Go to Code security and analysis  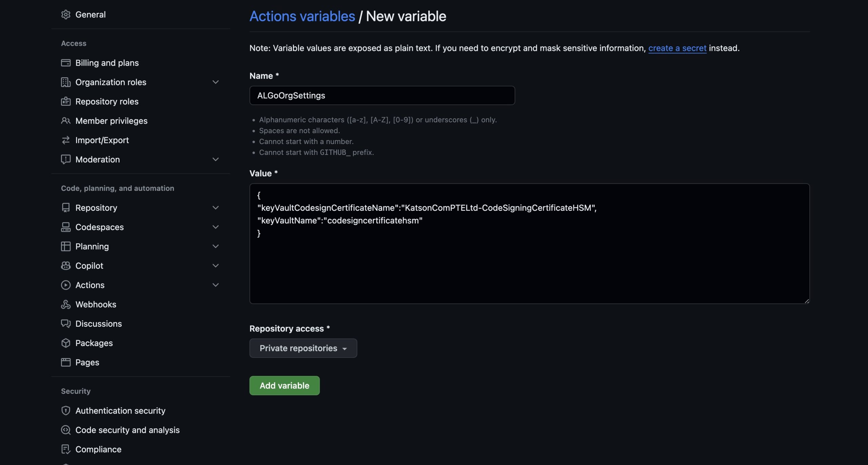pos(127,430)
